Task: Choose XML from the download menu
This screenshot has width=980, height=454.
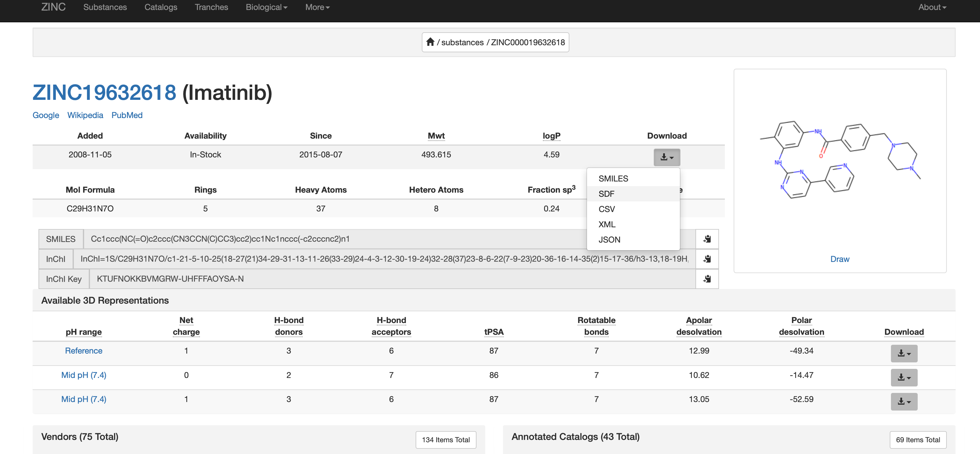Action: [x=633, y=225]
